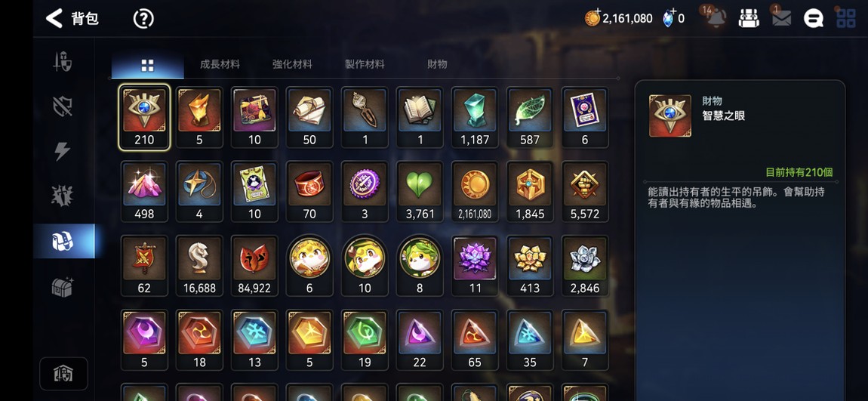Open the main menu grid icon

point(846,18)
